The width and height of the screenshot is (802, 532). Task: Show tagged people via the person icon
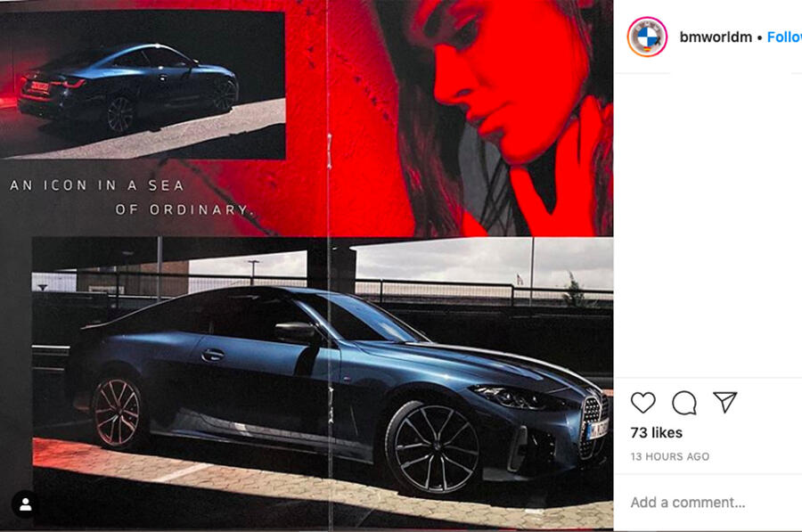26,505
